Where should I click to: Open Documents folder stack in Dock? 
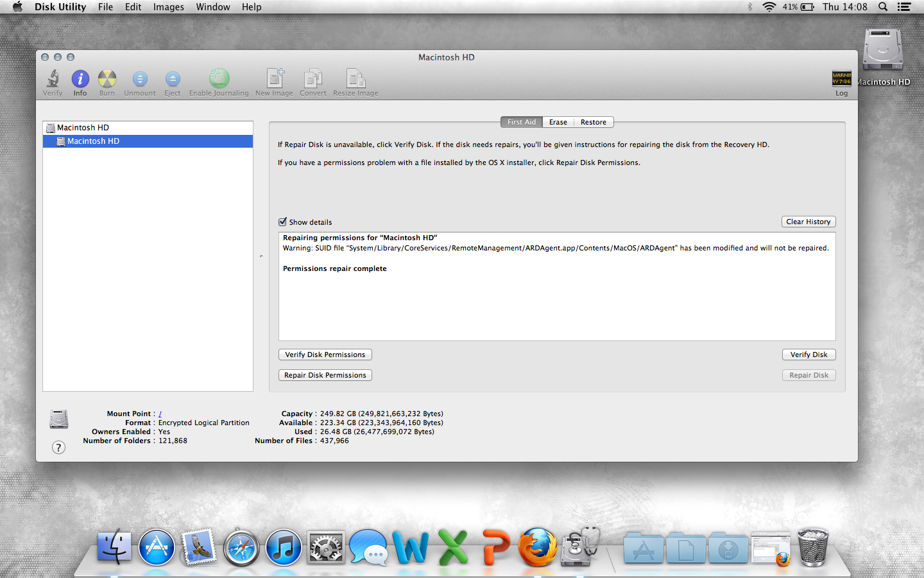point(686,550)
